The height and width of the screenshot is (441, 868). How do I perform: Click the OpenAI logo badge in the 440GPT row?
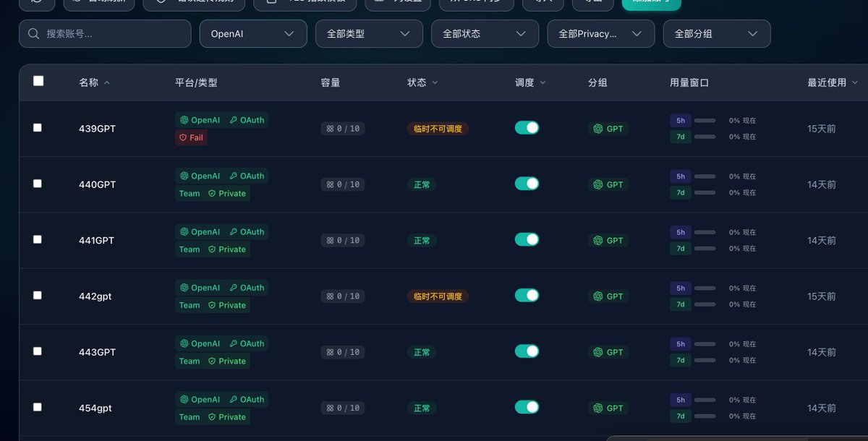tap(200, 176)
